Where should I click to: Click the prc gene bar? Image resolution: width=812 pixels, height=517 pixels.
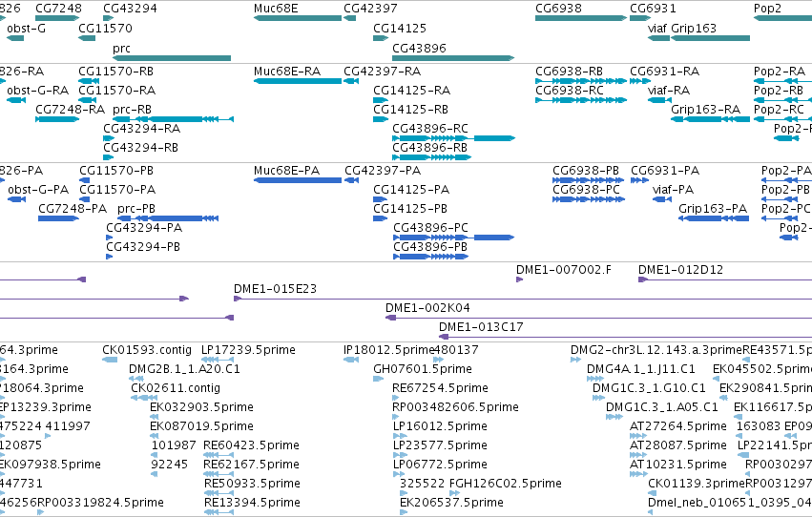click(172, 58)
